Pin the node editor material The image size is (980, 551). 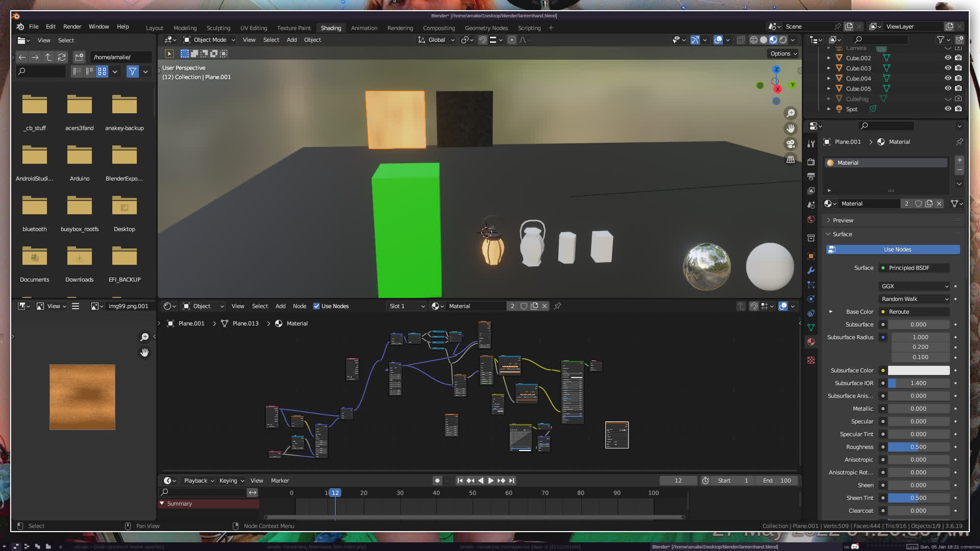tap(557, 306)
